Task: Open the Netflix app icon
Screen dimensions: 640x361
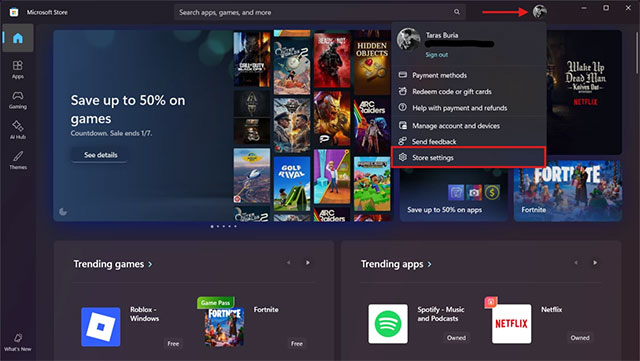Action: [x=511, y=323]
